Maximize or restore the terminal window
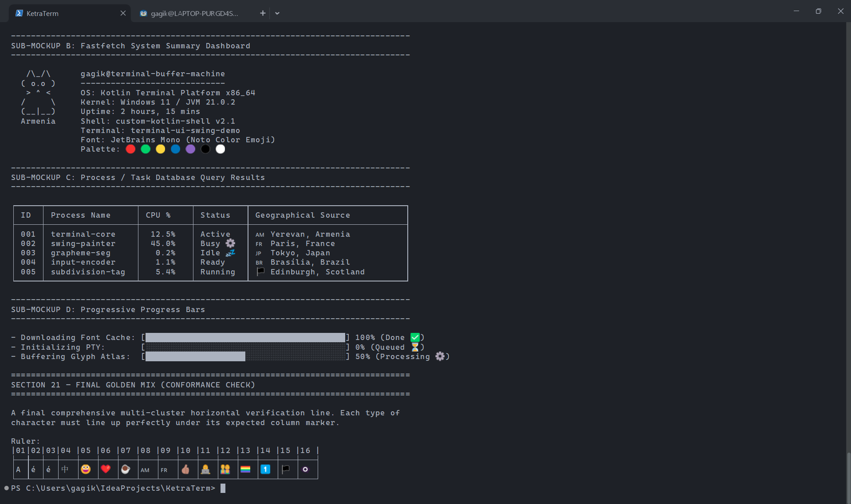Screen dimensions: 851x504 819,11
